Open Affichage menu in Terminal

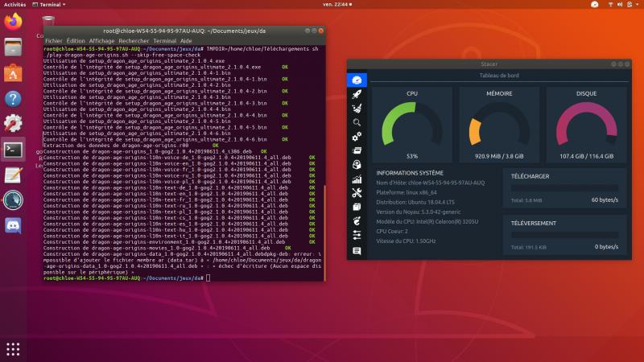pos(102,41)
